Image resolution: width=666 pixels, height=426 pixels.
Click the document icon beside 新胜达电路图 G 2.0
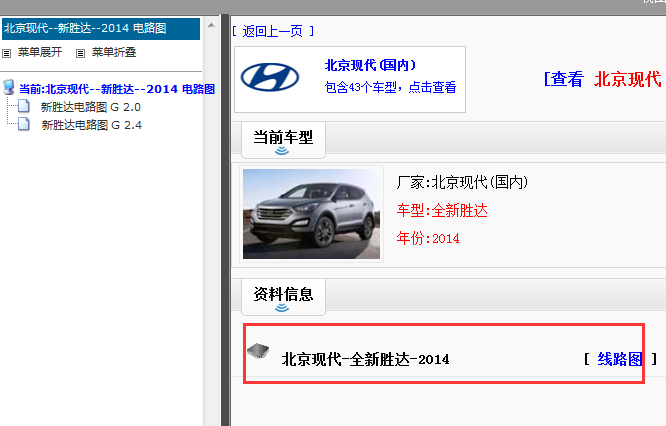click(24, 106)
